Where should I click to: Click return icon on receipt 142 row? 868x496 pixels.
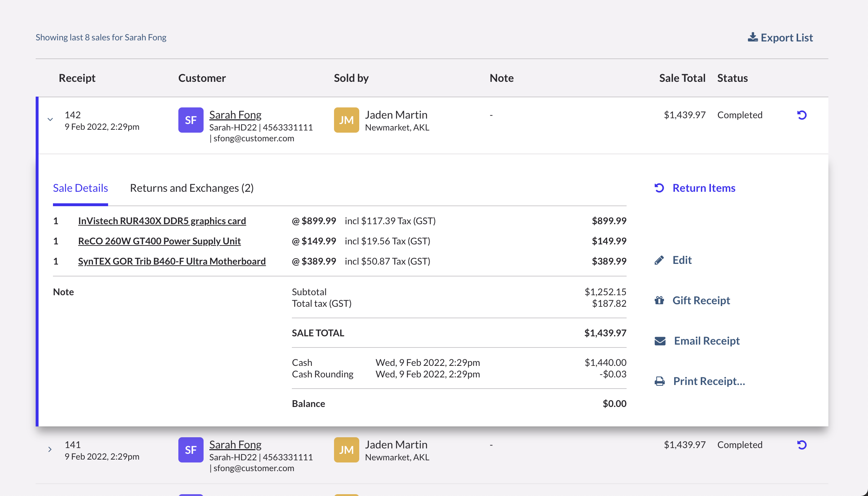click(802, 115)
